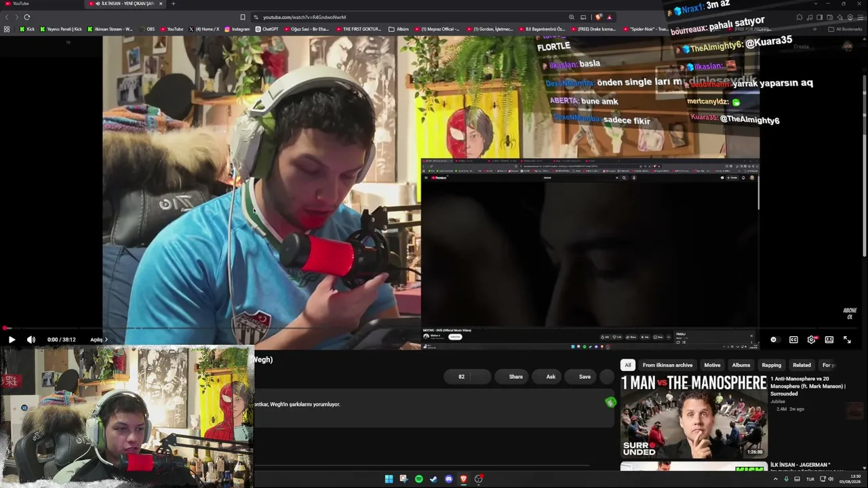The image size is (868, 488).
Task: Open Discord from the taskbar
Action: [x=448, y=479]
